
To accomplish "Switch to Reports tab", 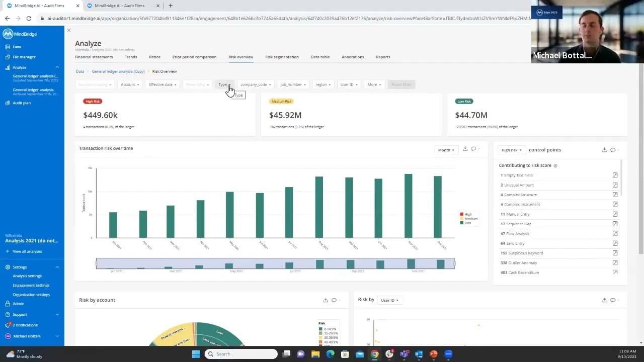I will [383, 57].
